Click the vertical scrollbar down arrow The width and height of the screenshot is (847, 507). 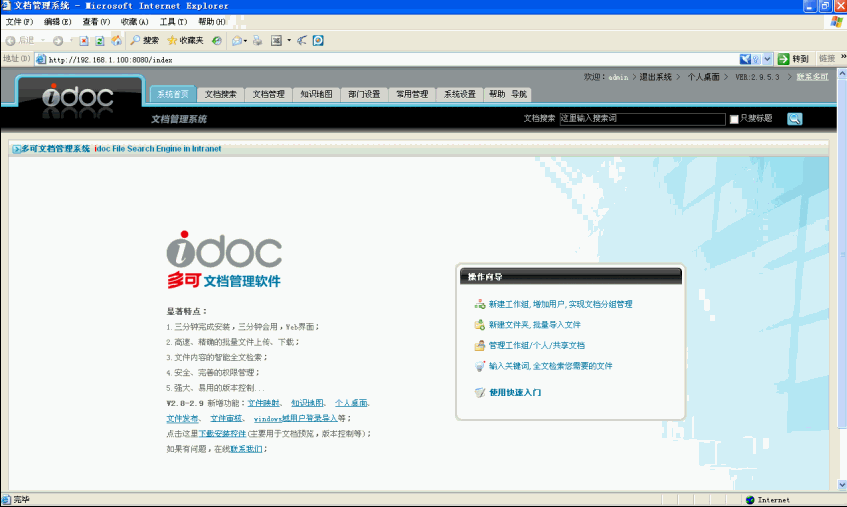842,484
